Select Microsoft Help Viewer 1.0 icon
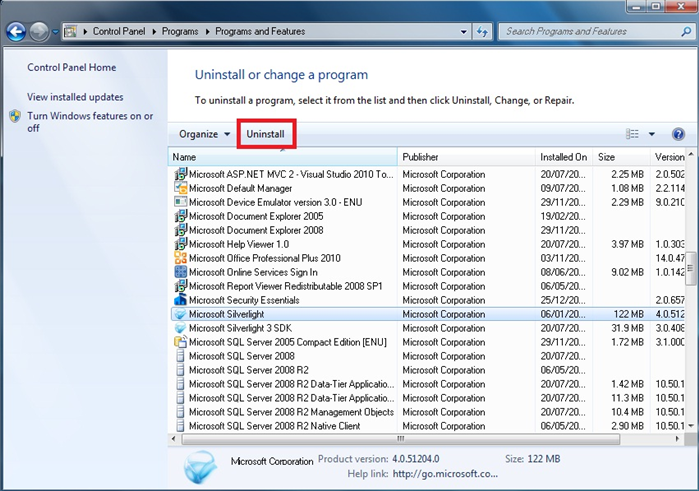This screenshot has height=491, width=699. point(180,244)
